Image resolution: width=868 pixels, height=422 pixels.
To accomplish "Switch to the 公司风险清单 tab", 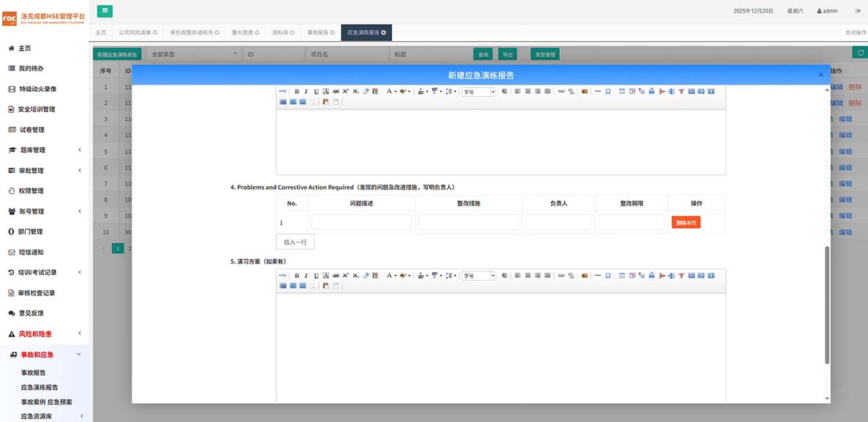I will tap(135, 33).
